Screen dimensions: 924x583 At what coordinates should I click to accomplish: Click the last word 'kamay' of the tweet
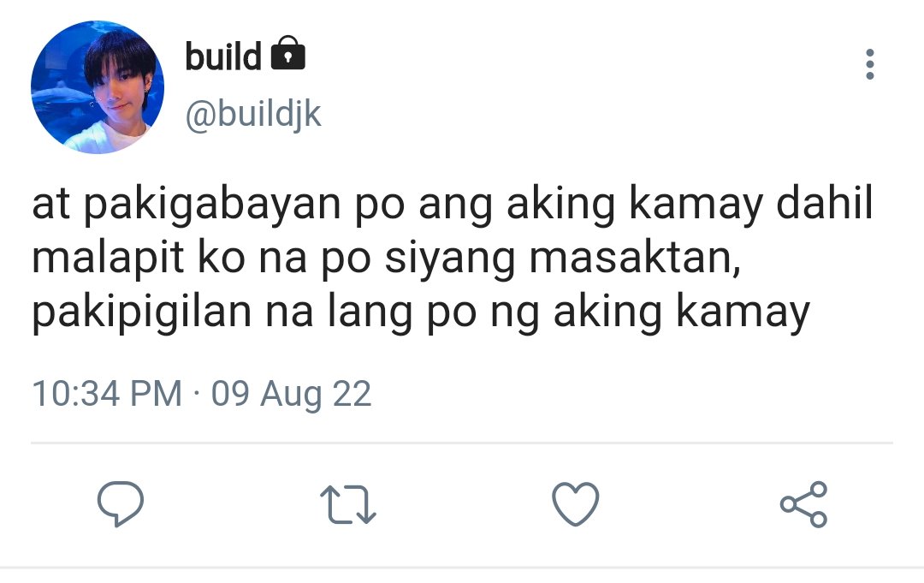pyautogui.click(x=743, y=314)
